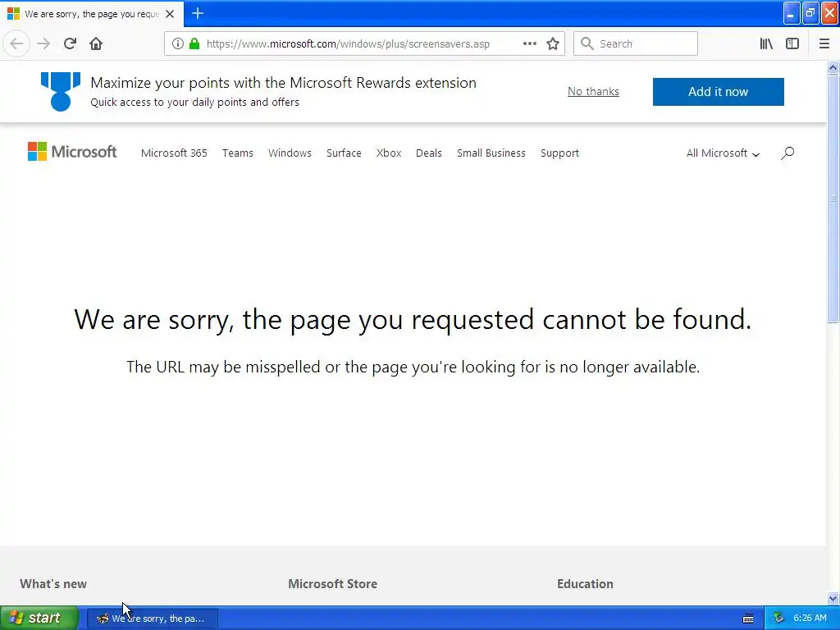Open the Surface nav item

[x=344, y=153]
